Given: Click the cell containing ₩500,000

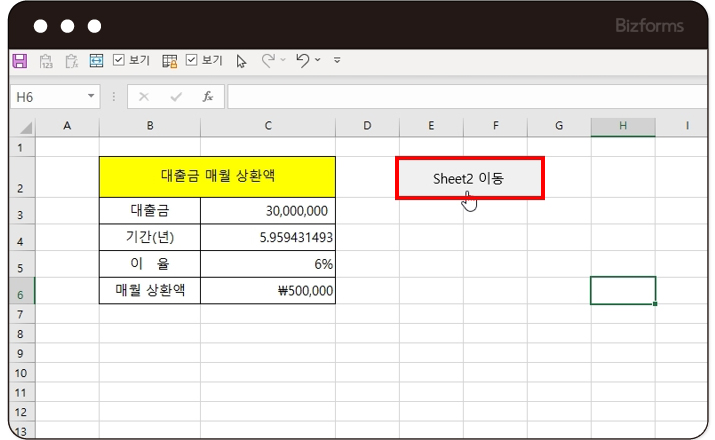Looking at the screenshot, I should 268,290.
